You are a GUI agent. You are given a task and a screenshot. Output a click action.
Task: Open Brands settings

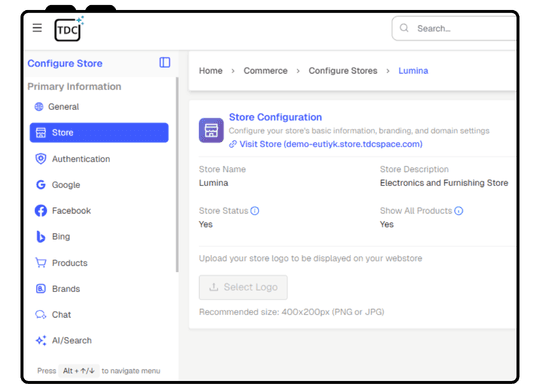pyautogui.click(x=99, y=289)
